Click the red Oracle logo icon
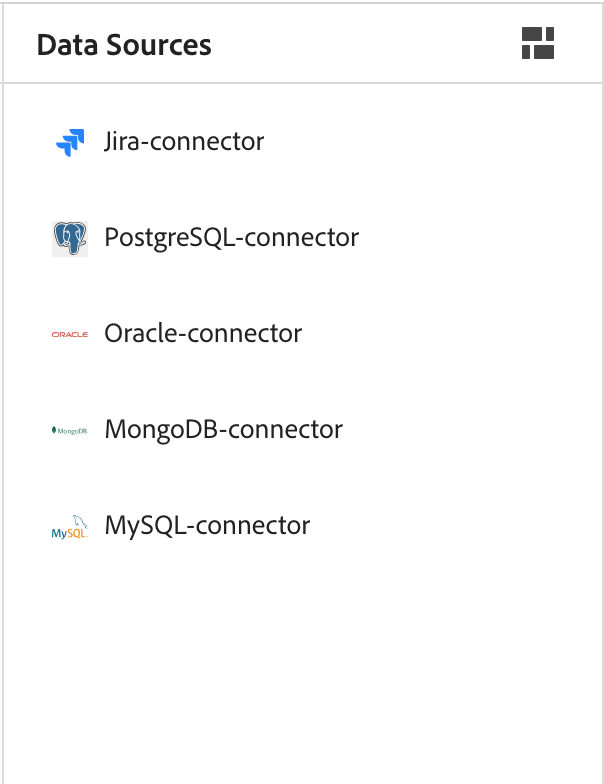This screenshot has height=784, width=604. (70, 334)
